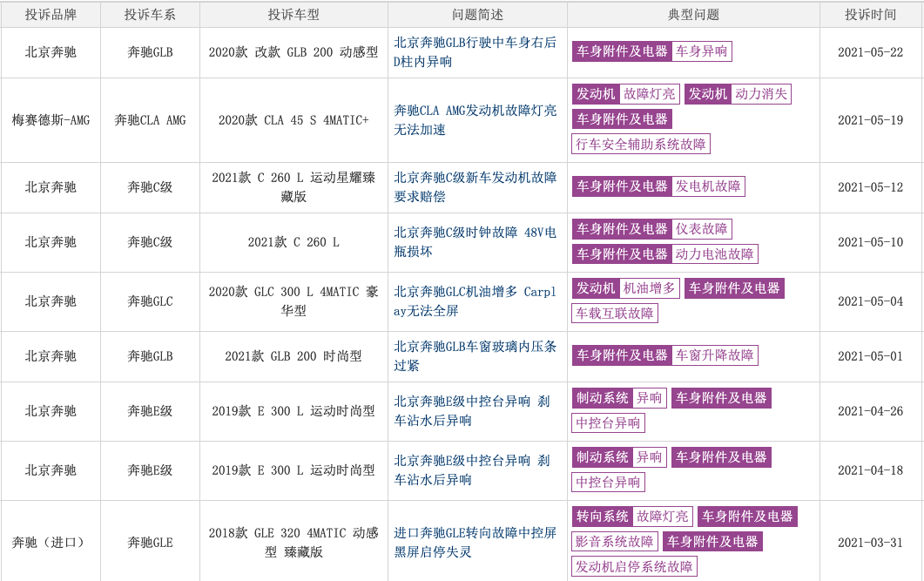The image size is (924, 581).
Task: Click the 车身异响 problem tag
Action: [701, 51]
